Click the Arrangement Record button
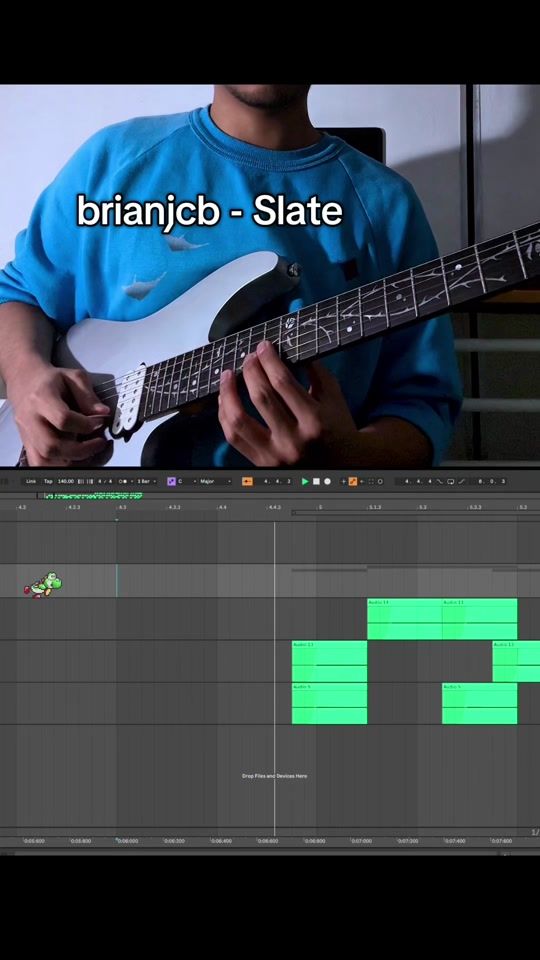Viewport: 540px width, 960px height. point(327,482)
